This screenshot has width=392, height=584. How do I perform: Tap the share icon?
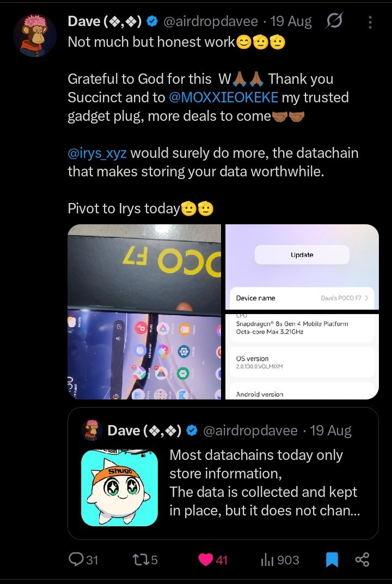(x=362, y=560)
